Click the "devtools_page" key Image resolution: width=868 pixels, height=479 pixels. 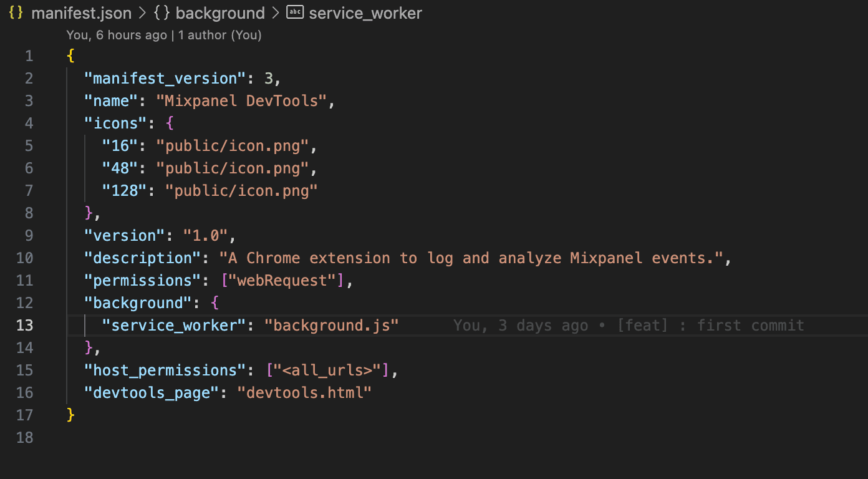pos(152,393)
